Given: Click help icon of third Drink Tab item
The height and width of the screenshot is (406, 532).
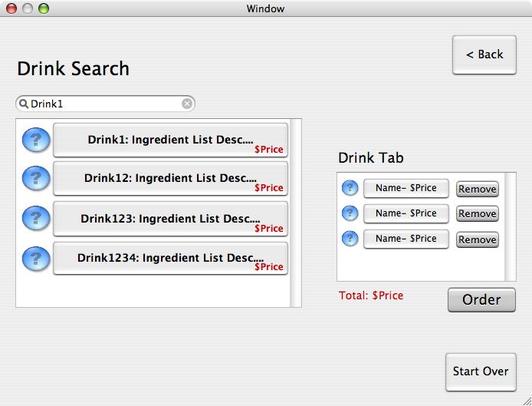Looking at the screenshot, I should pos(350,239).
